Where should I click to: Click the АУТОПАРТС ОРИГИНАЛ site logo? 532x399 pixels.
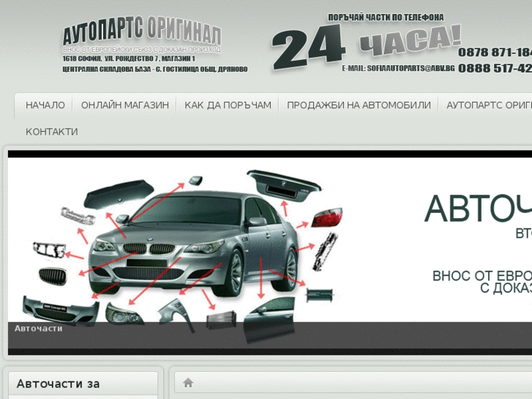[x=142, y=34]
